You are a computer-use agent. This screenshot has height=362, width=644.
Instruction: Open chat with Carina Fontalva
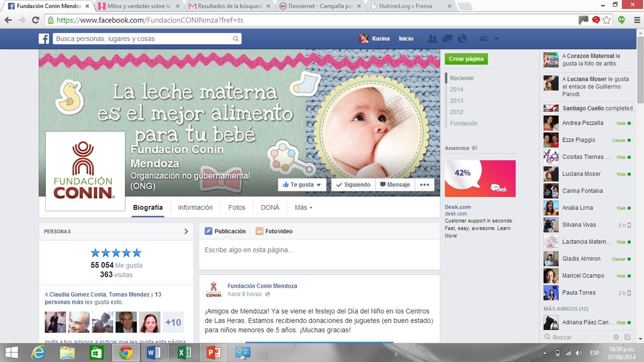tap(587, 191)
